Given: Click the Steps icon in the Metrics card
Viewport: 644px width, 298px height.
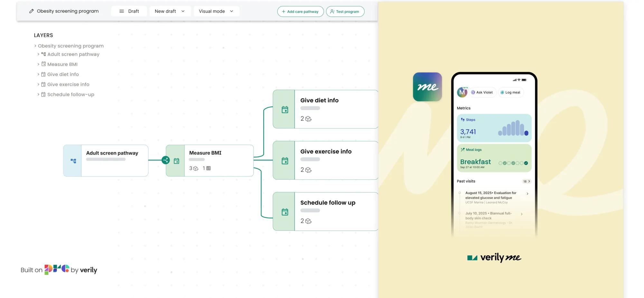Looking at the screenshot, I should click(463, 120).
